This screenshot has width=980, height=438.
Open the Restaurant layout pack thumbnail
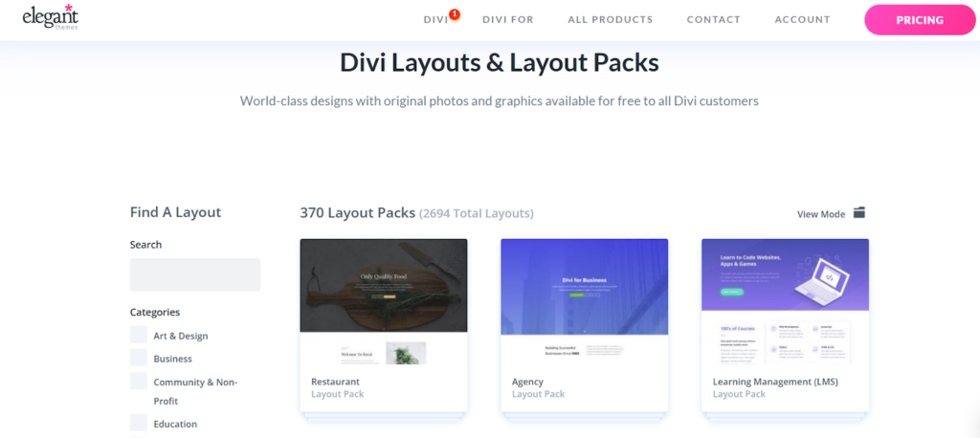[x=384, y=301]
